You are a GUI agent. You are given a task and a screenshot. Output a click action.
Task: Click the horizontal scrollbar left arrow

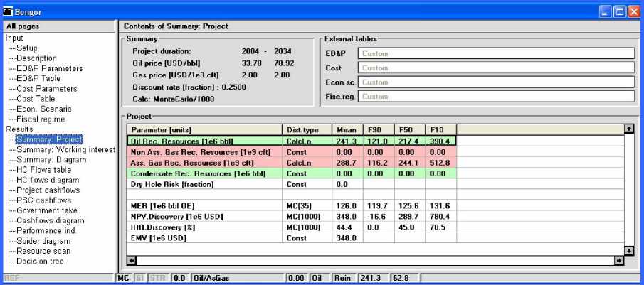click(x=132, y=261)
